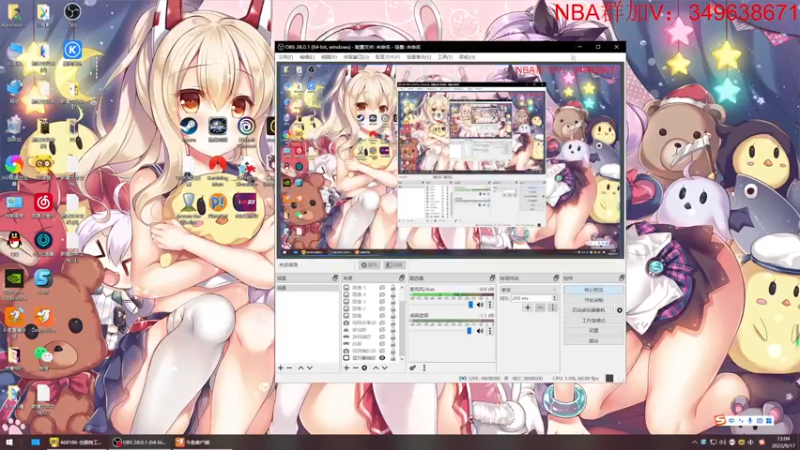Viewport: 800px width, 450px height.
Task: Pop out the Sources dock
Action: [x=402, y=278]
